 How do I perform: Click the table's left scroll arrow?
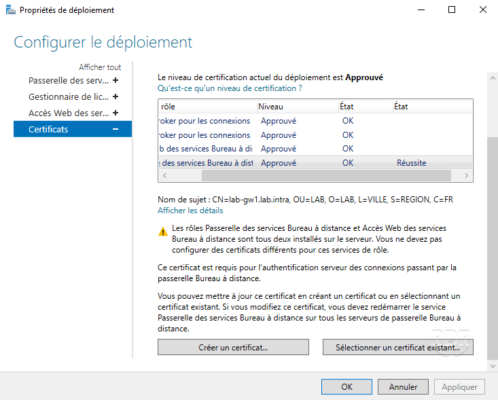click(x=164, y=175)
